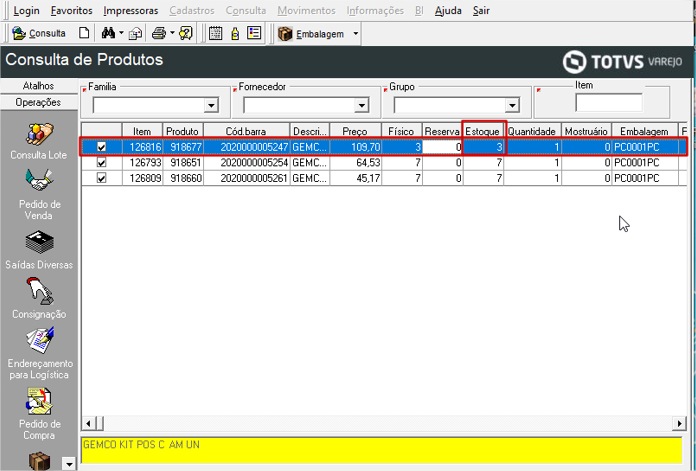
Task: Click the horizontal scrollbar right arrow
Action: (x=679, y=424)
